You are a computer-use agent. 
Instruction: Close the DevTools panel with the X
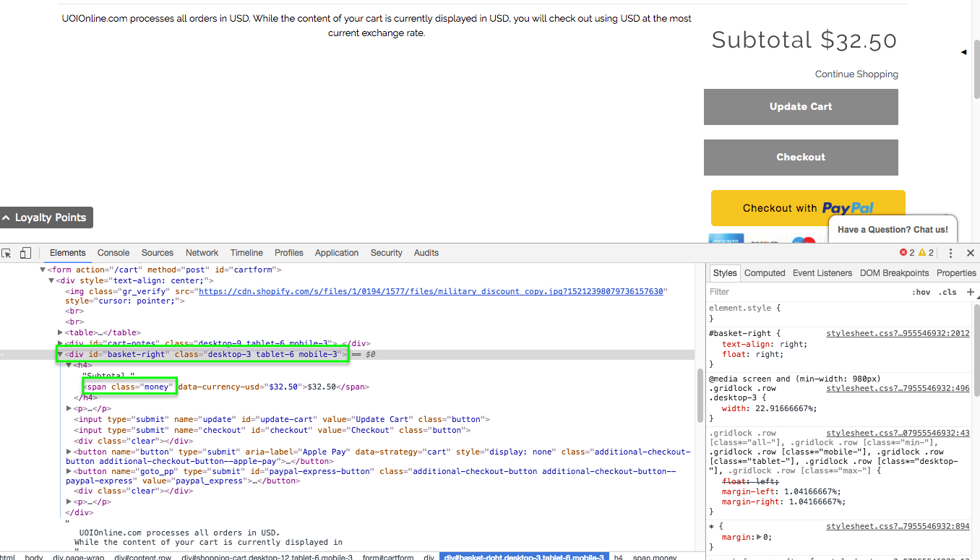[x=971, y=253]
